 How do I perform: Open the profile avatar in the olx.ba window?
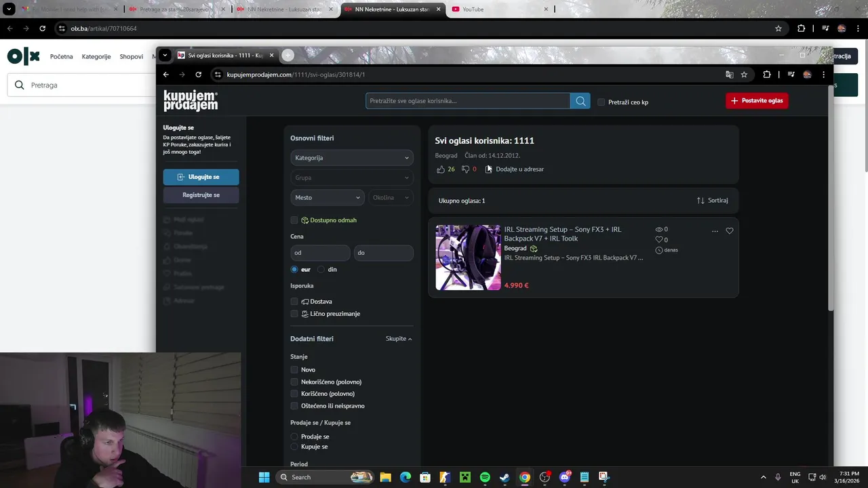[x=842, y=28]
